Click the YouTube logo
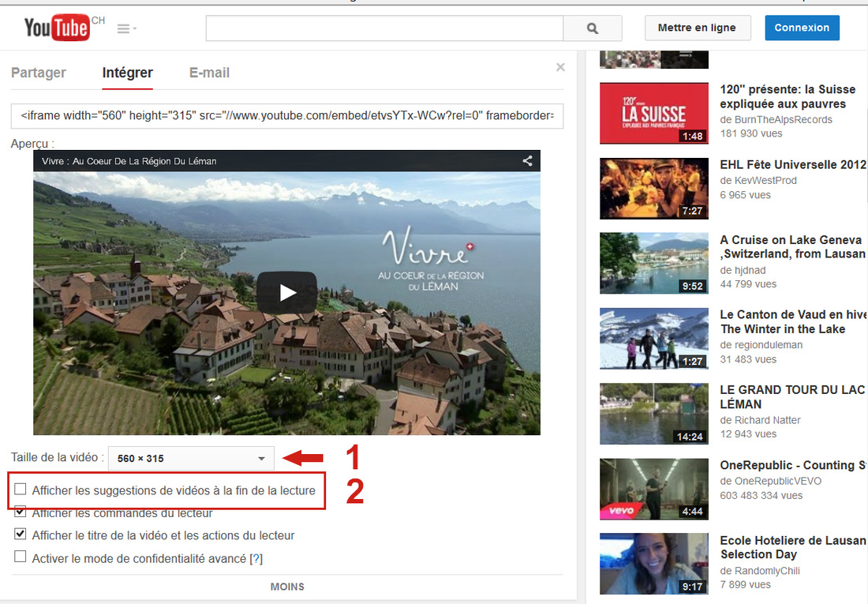The image size is (868, 604). [57, 28]
